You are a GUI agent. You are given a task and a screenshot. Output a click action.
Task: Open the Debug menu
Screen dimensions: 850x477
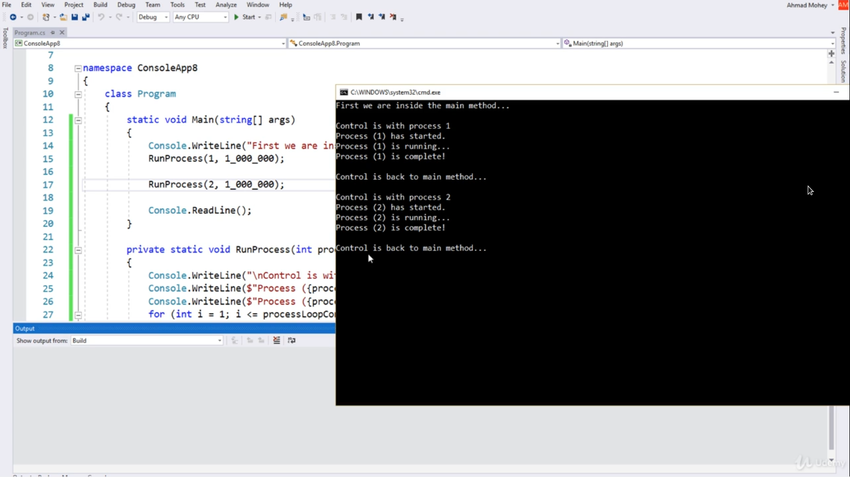click(x=126, y=4)
